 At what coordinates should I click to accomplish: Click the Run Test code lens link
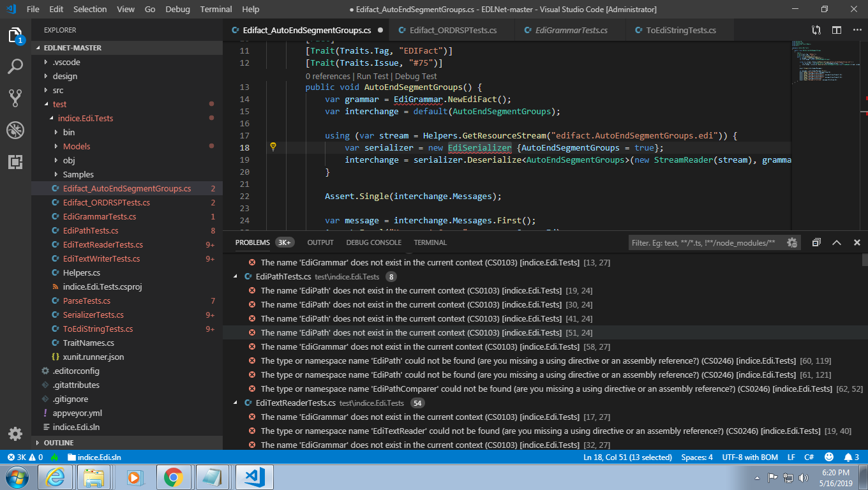(372, 76)
